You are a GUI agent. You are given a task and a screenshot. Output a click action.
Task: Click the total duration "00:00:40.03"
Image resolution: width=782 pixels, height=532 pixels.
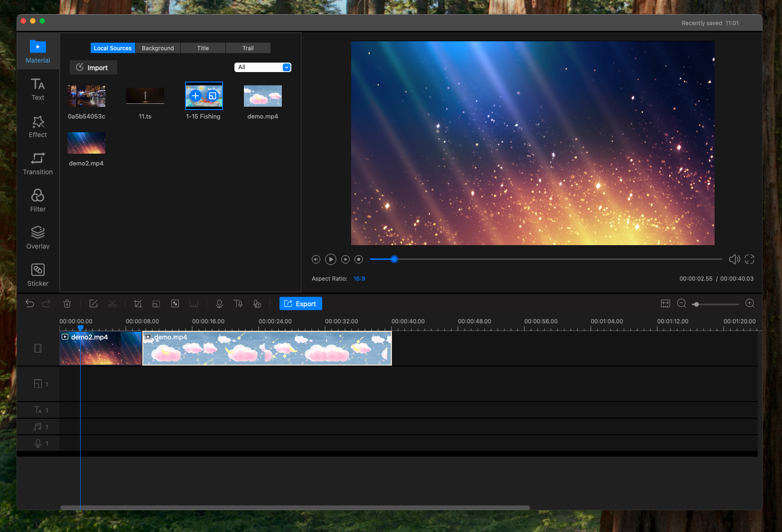pyautogui.click(x=737, y=279)
